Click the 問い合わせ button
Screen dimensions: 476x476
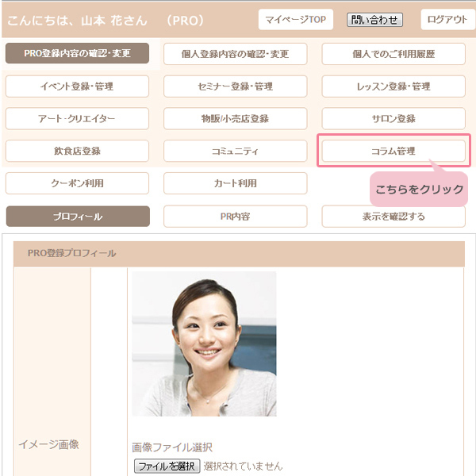click(374, 20)
